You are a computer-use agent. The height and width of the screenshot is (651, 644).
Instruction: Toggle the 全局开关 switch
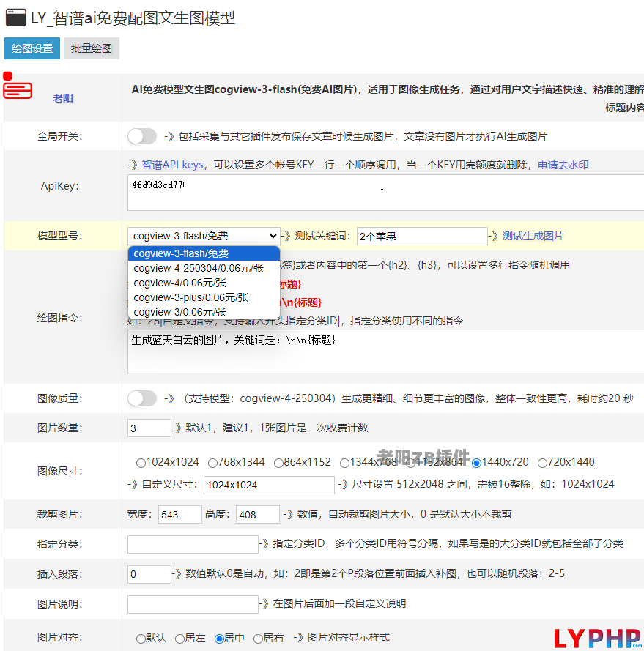142,136
